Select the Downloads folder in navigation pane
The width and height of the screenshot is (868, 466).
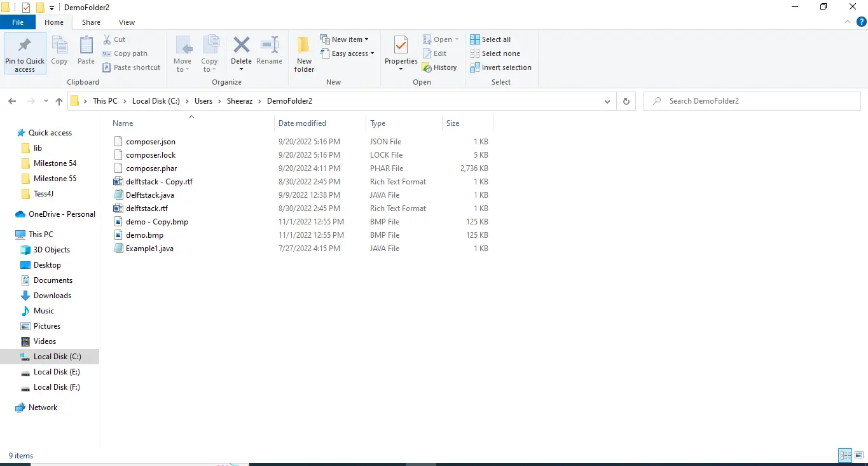click(52, 296)
